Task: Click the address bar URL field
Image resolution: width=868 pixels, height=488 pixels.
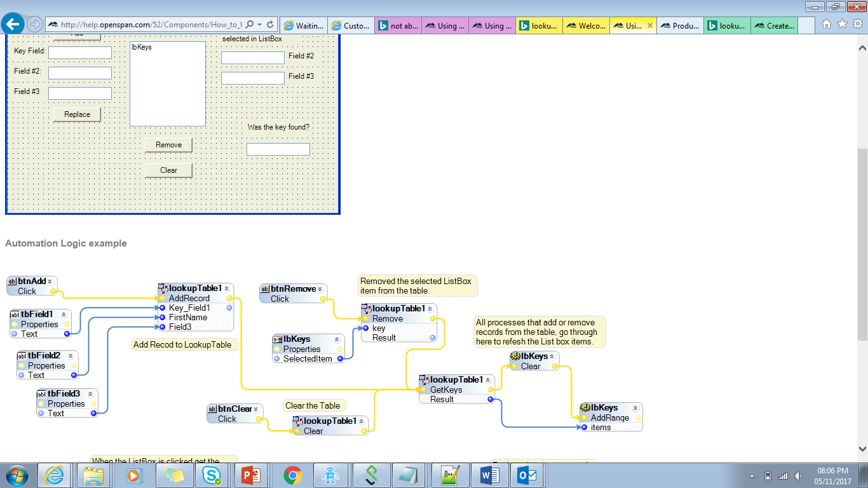Action: tap(151, 25)
